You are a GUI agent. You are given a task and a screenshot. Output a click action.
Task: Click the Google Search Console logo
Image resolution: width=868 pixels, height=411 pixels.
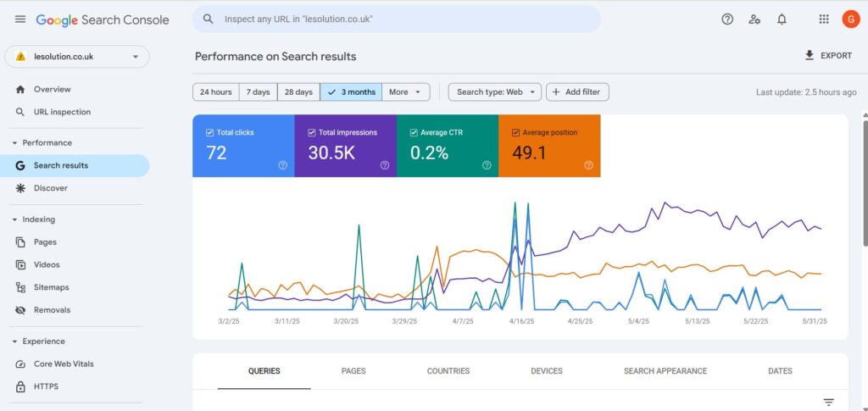point(103,19)
